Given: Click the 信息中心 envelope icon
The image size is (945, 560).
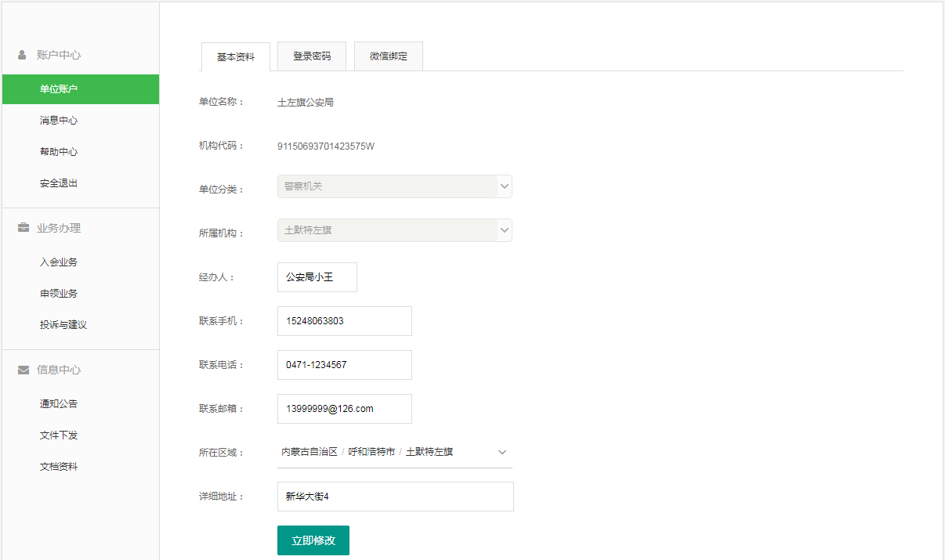Looking at the screenshot, I should point(24,370).
